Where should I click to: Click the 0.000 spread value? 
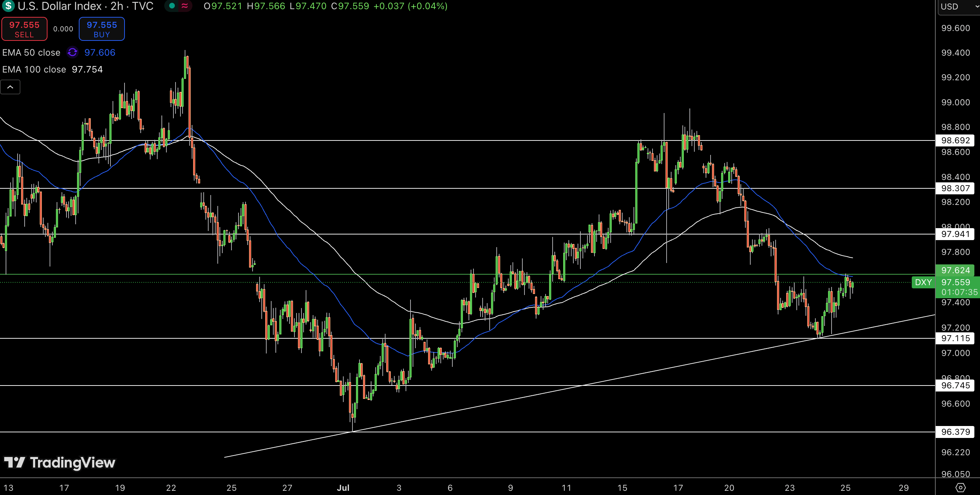click(63, 29)
